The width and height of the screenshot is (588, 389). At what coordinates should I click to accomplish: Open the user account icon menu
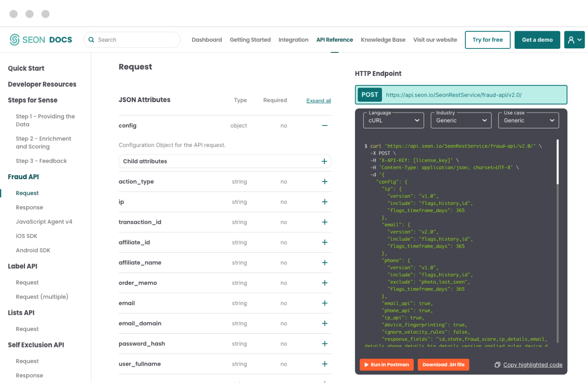click(574, 40)
